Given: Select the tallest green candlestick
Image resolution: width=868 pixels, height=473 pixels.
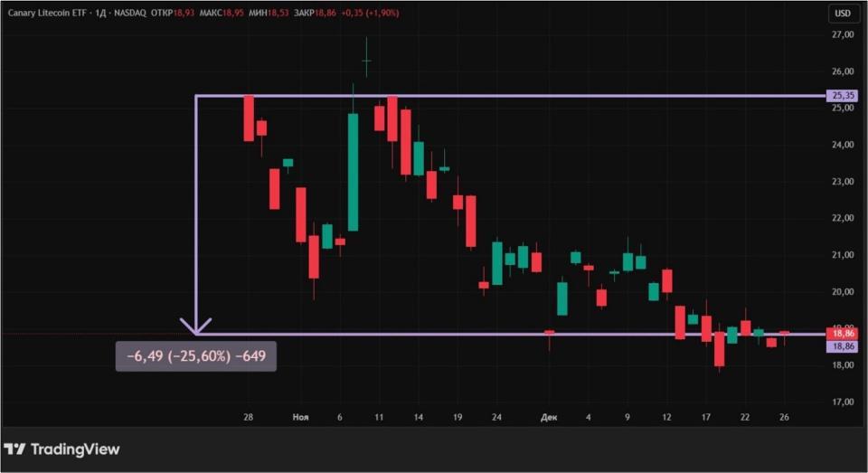Looking at the screenshot, I should tap(353, 172).
